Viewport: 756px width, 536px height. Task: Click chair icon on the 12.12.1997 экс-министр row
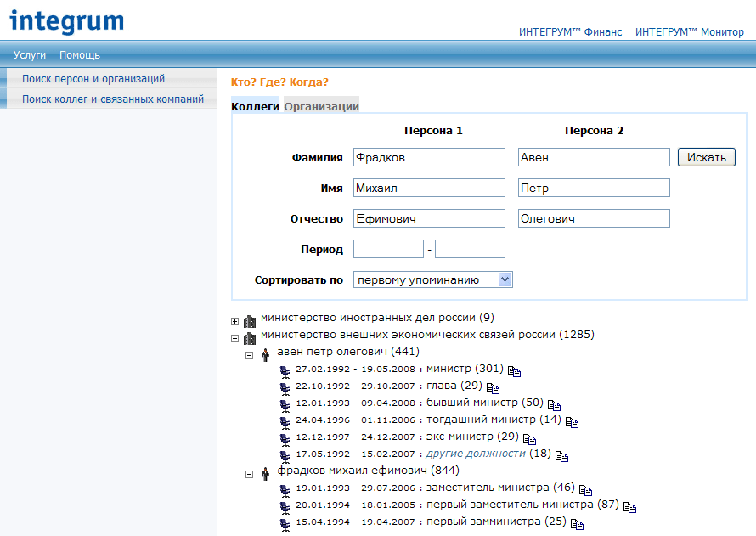point(285,440)
